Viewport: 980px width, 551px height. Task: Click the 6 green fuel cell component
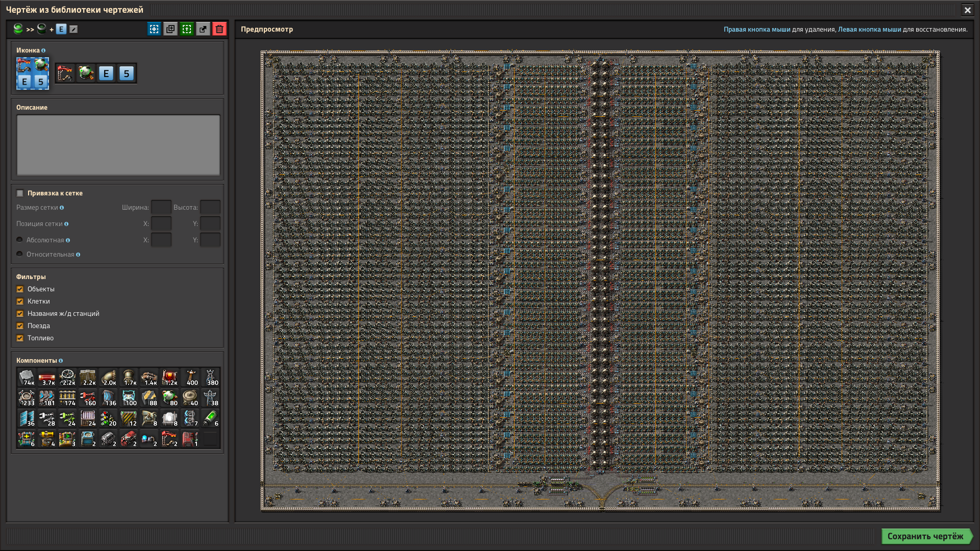coord(210,418)
